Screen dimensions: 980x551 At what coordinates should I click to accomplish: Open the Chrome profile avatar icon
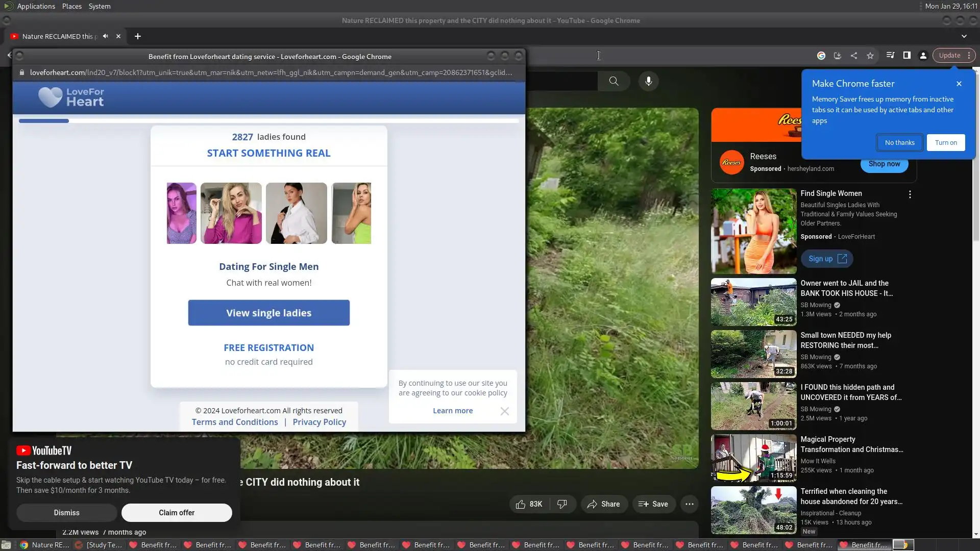[x=923, y=56]
